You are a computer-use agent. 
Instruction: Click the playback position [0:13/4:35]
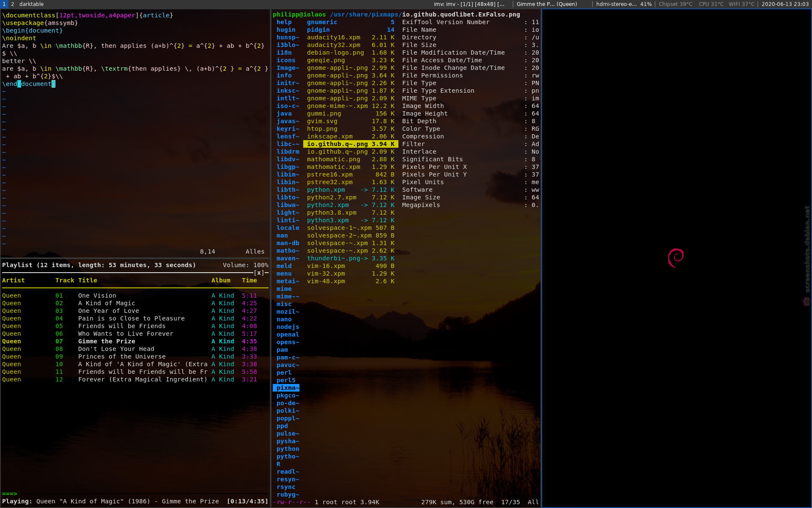(247, 501)
